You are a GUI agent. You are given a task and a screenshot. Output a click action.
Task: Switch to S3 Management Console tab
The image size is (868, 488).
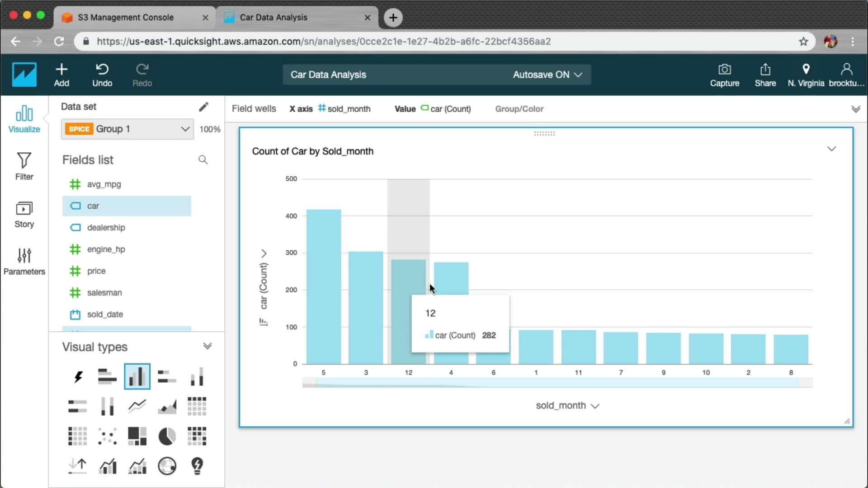pyautogui.click(x=126, y=17)
